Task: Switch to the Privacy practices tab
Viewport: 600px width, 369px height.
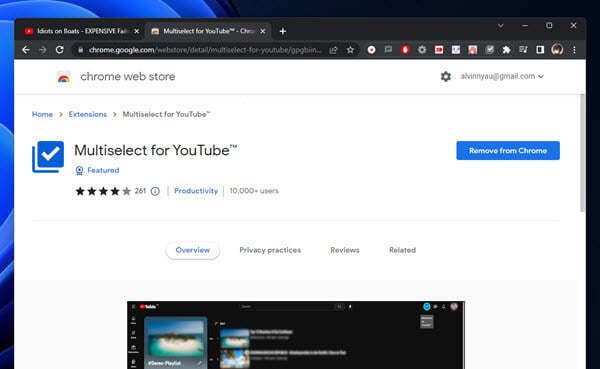Action: point(270,250)
